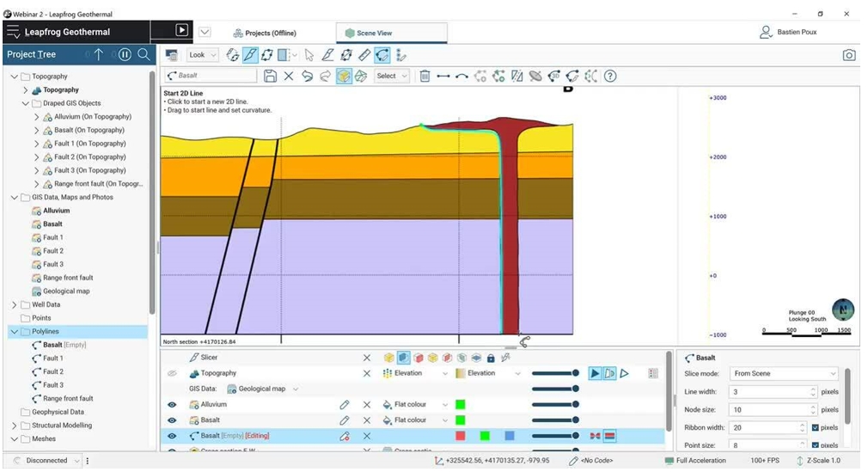Expand the Structural Modelling folder

14,426
